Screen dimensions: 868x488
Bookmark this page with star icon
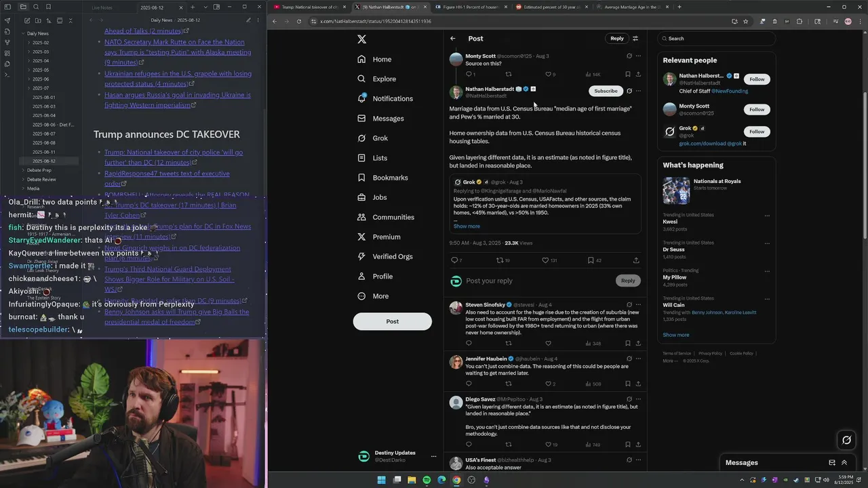coord(746,21)
